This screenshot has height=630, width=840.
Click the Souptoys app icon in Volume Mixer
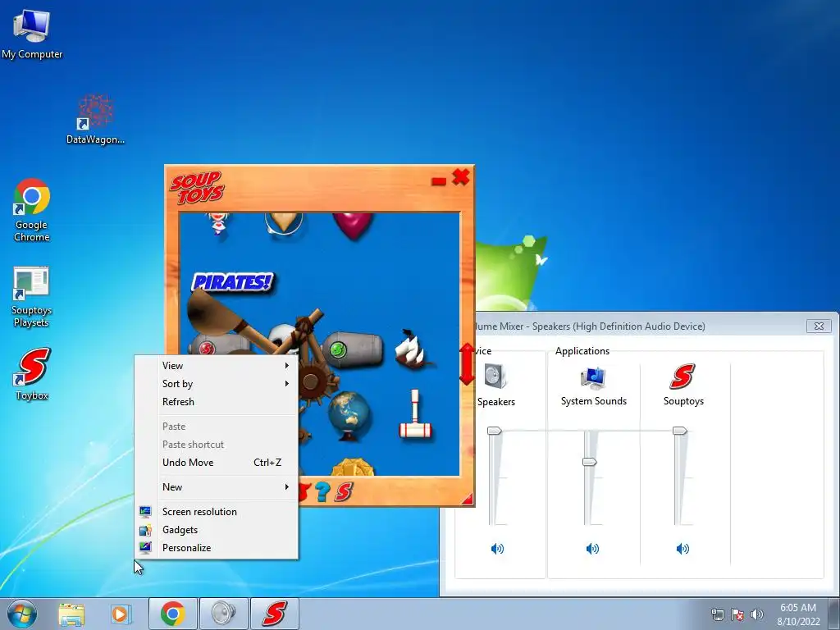[x=682, y=376]
